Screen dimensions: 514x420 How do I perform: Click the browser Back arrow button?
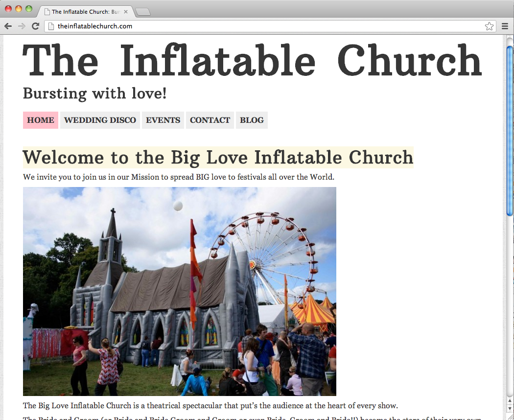[8, 26]
